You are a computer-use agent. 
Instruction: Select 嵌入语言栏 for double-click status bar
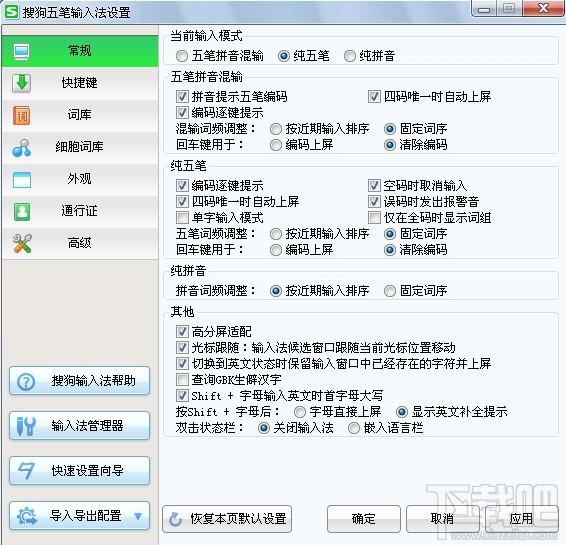[354, 428]
